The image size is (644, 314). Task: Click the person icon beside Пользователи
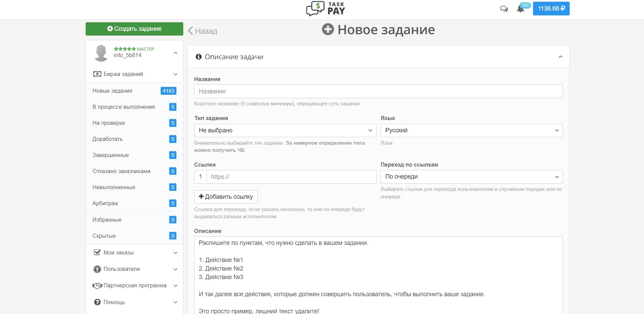pos(97,269)
